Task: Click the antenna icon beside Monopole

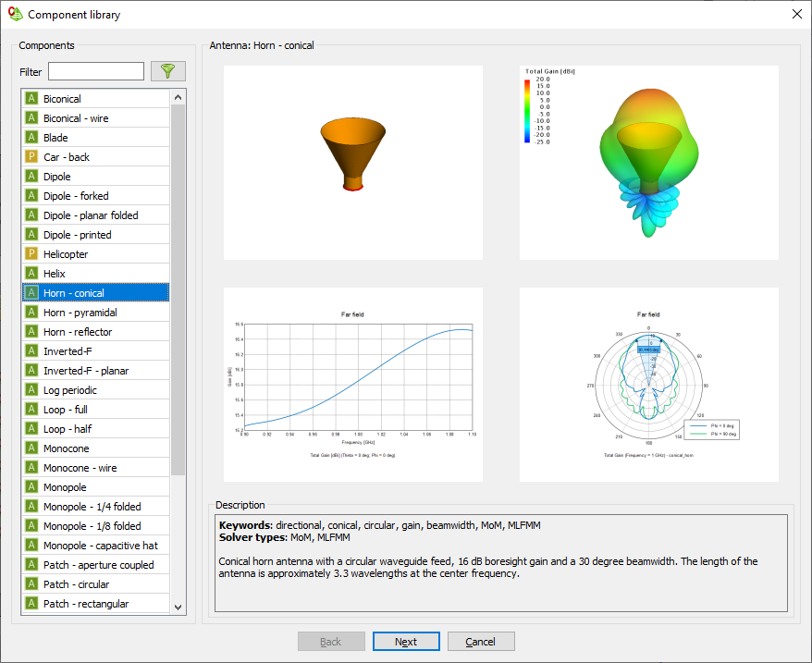Action: (x=31, y=487)
